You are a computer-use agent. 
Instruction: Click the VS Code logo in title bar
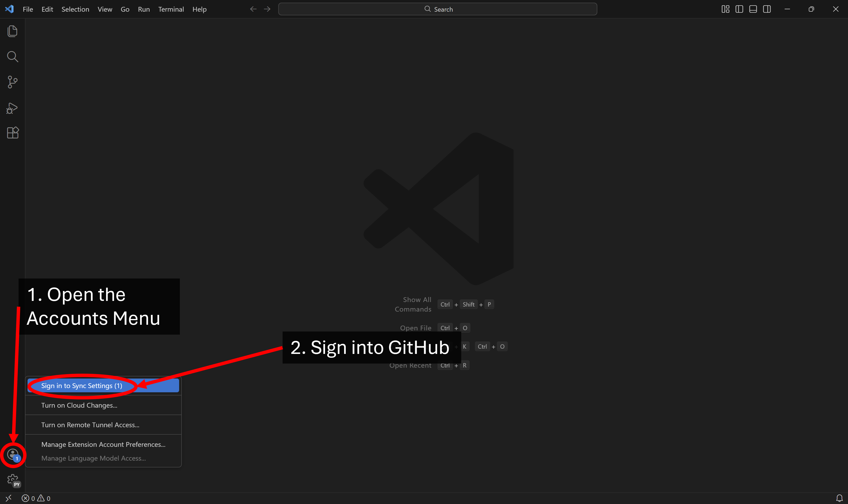pyautogui.click(x=9, y=9)
